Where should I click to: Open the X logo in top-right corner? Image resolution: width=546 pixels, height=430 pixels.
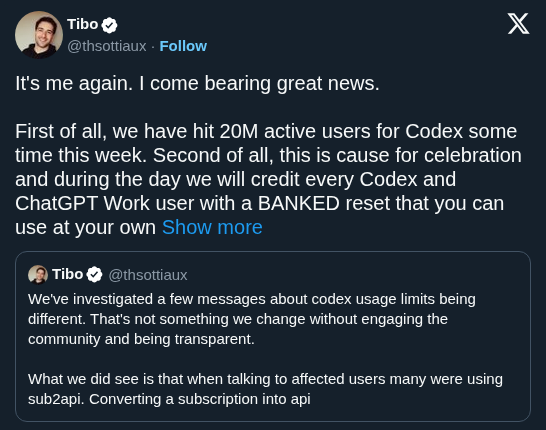(518, 24)
